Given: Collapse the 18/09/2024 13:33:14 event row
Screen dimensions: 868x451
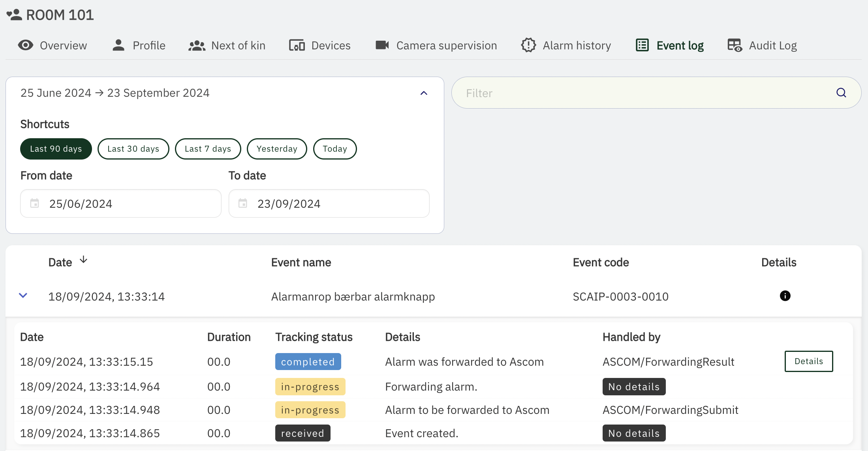Looking at the screenshot, I should [x=23, y=295].
